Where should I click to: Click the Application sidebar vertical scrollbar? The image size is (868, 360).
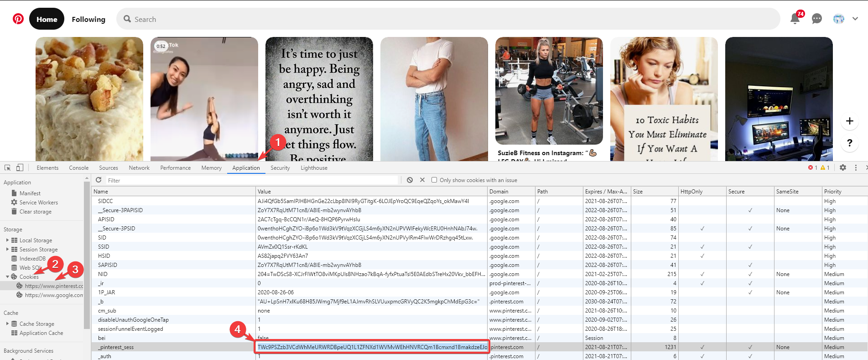point(87,256)
